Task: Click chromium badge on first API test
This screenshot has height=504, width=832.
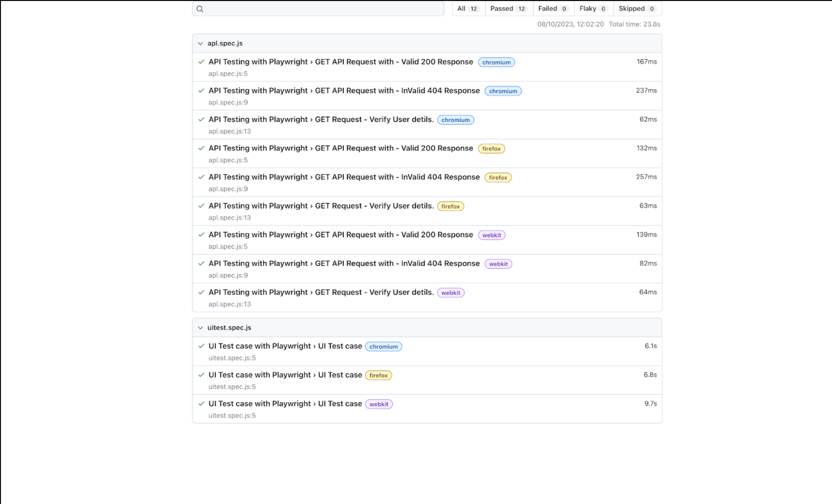Action: click(496, 63)
